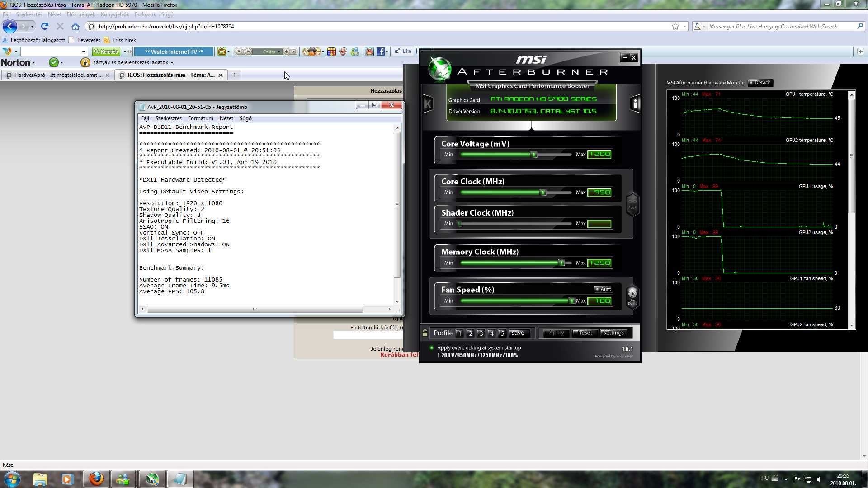Bookmark this page with the star icon
The height and width of the screenshot is (488, 868).
click(675, 27)
